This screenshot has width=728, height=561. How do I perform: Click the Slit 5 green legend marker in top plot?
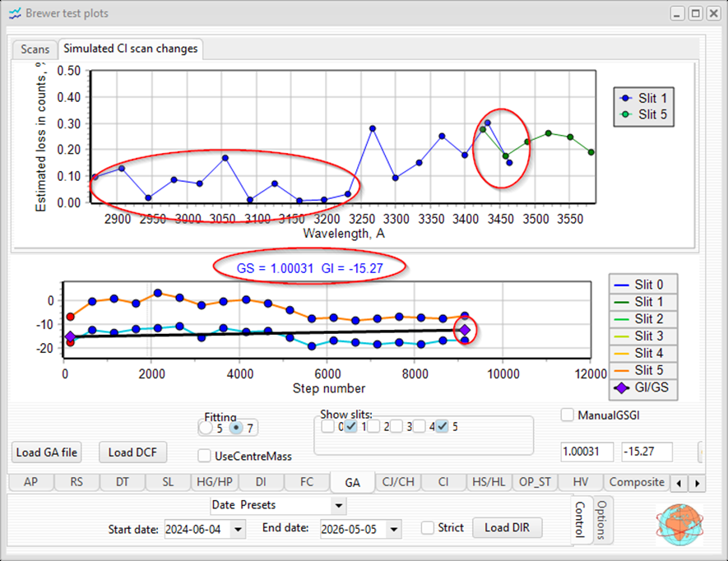(x=626, y=114)
